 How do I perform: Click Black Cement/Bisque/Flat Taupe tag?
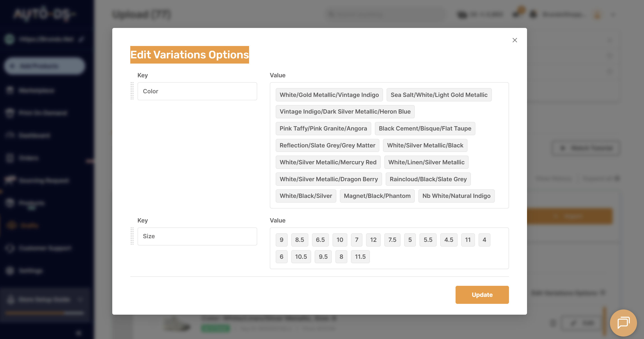[x=425, y=128]
